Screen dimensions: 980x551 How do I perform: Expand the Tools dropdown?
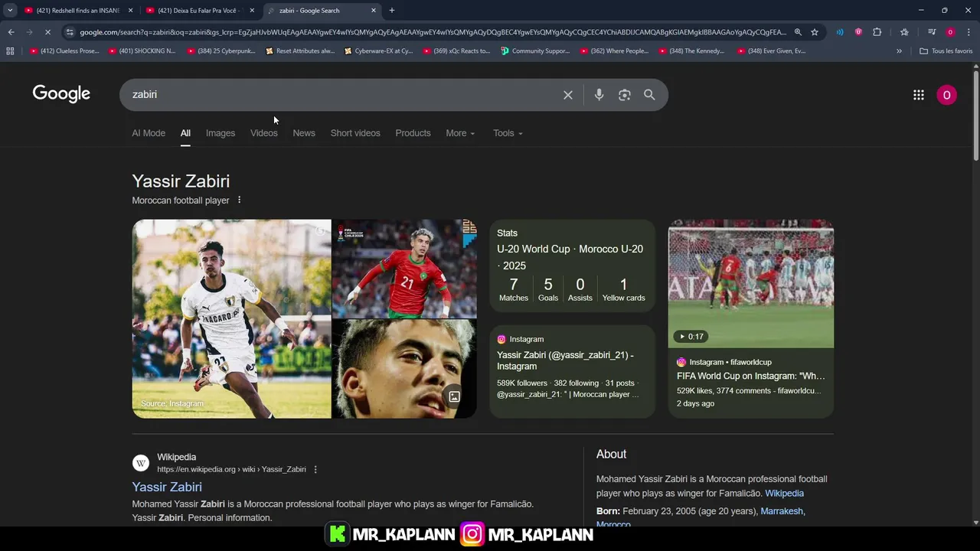coord(508,133)
